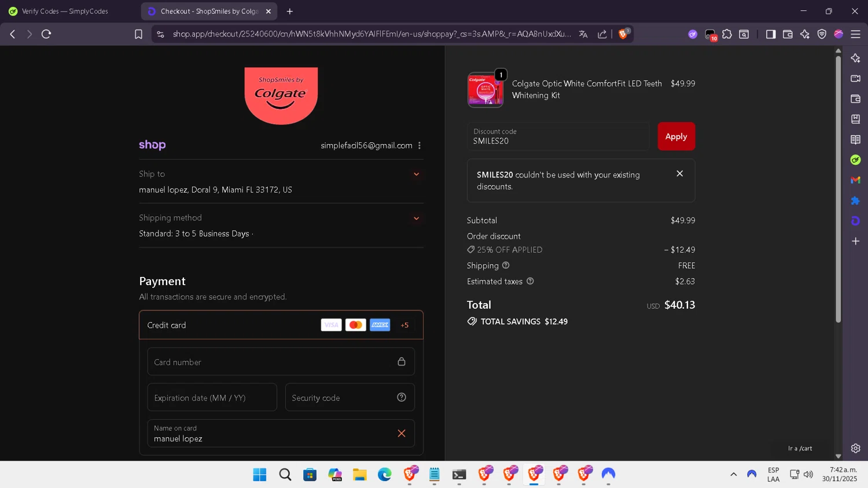Image resolution: width=868 pixels, height=488 pixels.
Task: Click the Leo AI star toolbar icon
Action: tap(805, 34)
